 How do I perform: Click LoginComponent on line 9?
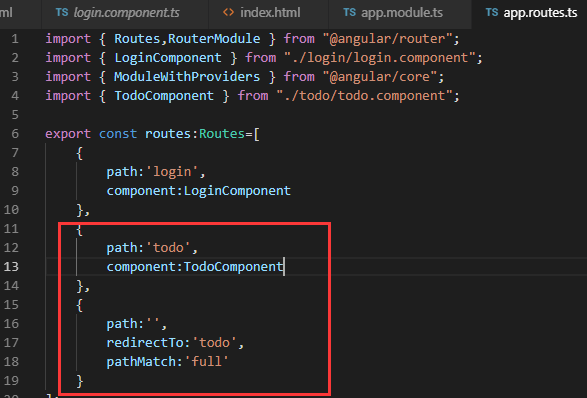[x=237, y=191]
